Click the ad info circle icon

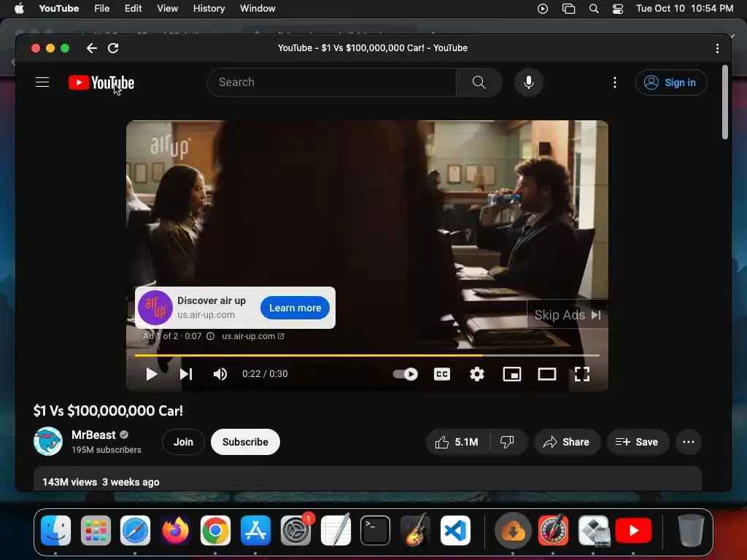pyautogui.click(x=210, y=336)
